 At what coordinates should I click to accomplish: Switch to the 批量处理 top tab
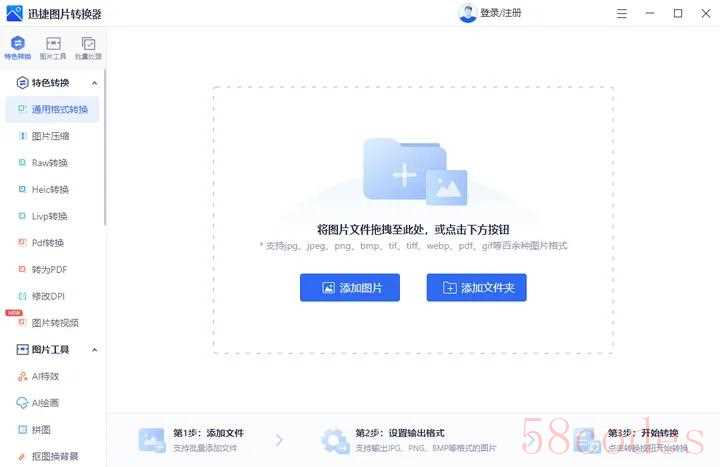88,48
